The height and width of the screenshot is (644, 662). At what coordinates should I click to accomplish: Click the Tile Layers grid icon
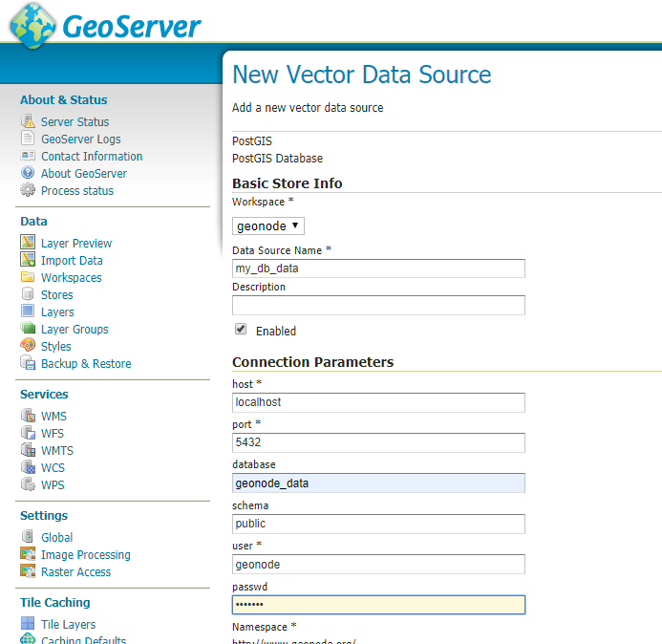pos(28,623)
